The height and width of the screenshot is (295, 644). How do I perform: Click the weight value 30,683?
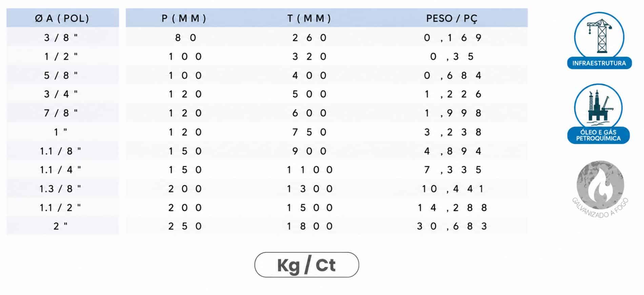pyautogui.click(x=452, y=226)
